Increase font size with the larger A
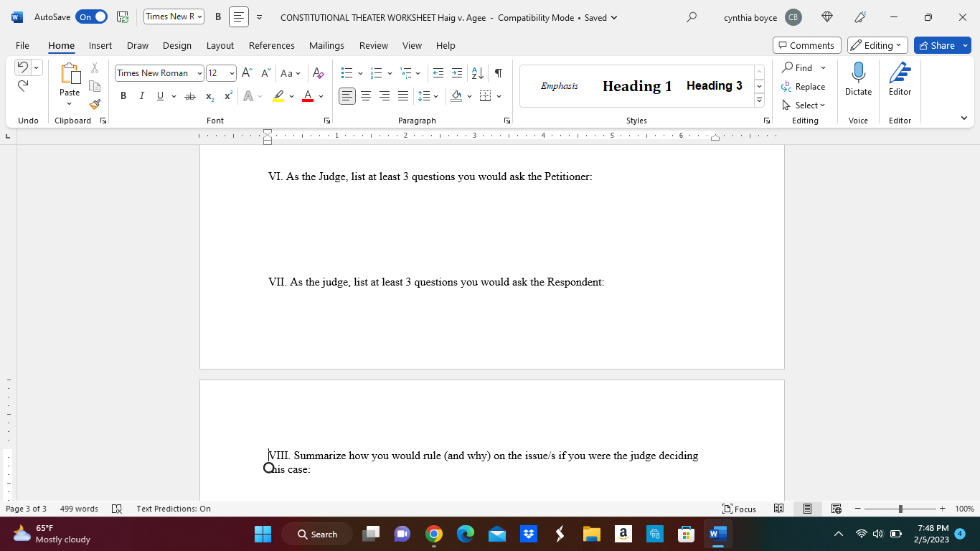This screenshot has height=551, width=980. pyautogui.click(x=247, y=73)
